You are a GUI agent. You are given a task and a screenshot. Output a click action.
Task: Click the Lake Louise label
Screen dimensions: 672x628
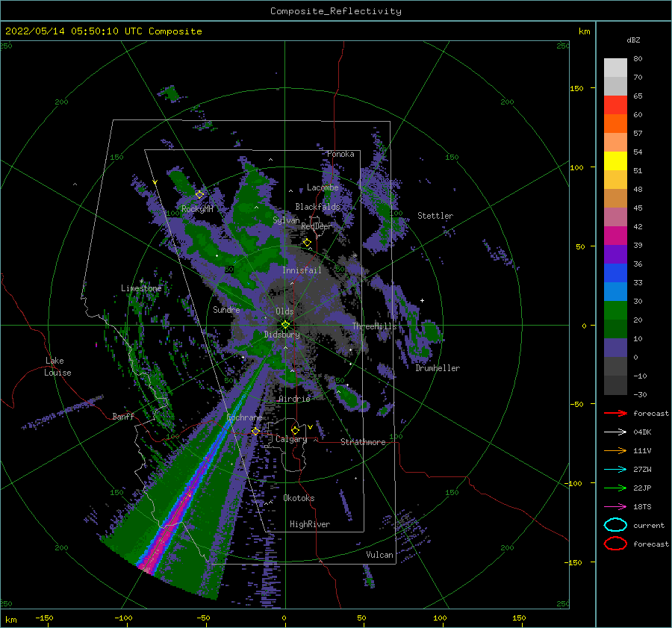(x=57, y=367)
